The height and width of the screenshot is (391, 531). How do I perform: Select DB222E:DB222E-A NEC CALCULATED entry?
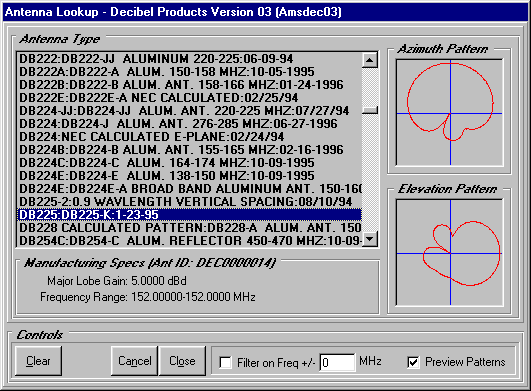click(x=189, y=98)
